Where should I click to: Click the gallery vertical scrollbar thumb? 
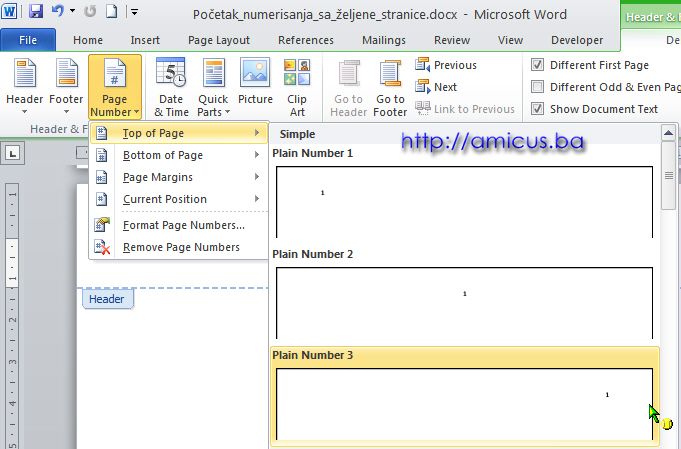(668, 175)
